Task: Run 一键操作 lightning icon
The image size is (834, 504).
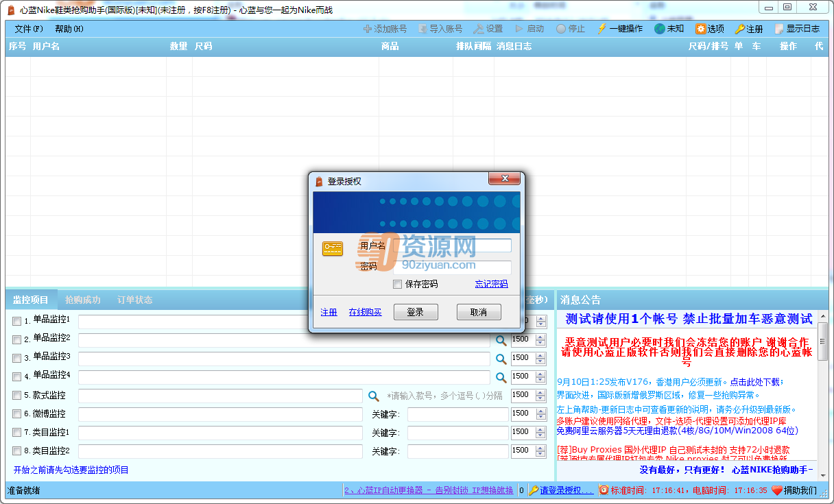Action: point(602,29)
